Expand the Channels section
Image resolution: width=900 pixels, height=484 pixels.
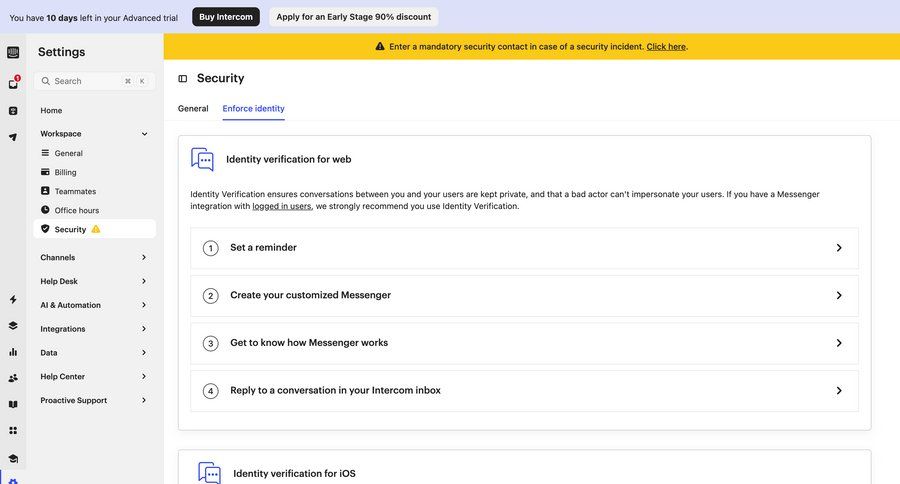(x=144, y=257)
